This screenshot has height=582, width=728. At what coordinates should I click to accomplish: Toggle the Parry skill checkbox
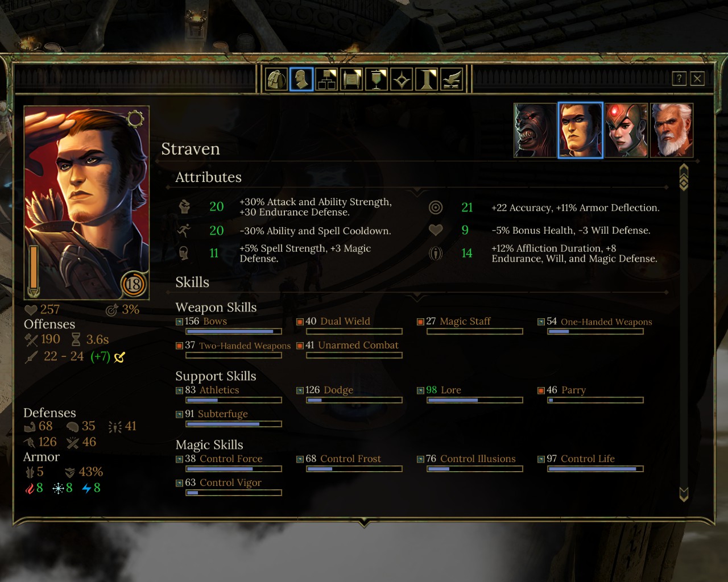(541, 390)
